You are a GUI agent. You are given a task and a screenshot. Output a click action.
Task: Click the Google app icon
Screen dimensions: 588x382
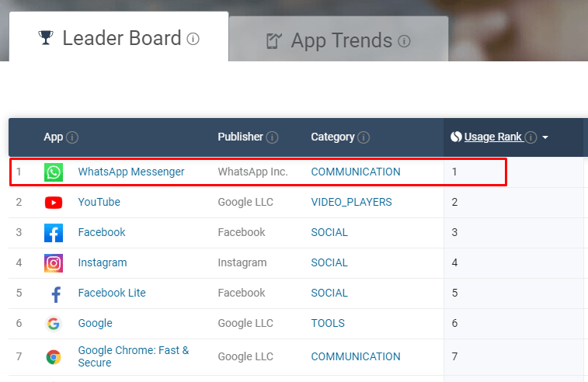(54, 324)
